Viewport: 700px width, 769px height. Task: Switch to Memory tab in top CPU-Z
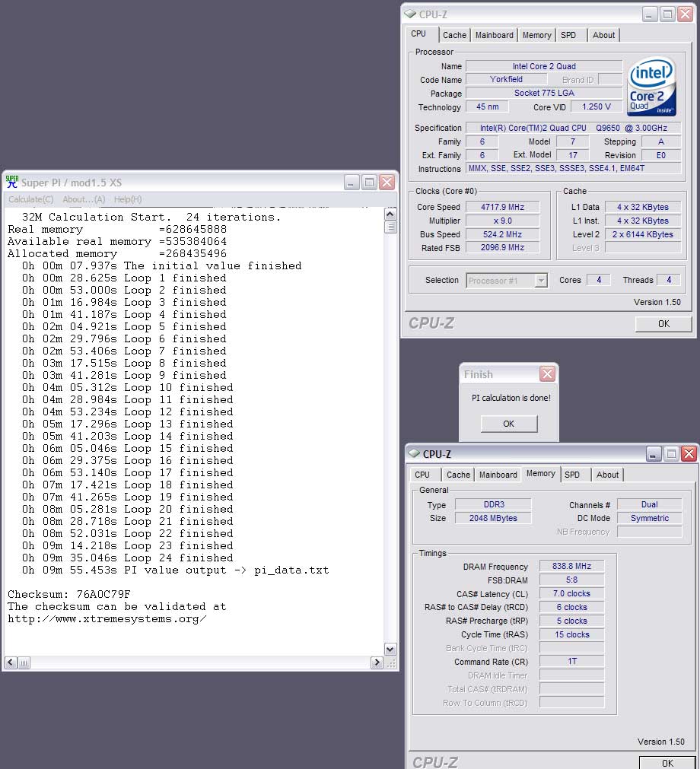pos(536,35)
